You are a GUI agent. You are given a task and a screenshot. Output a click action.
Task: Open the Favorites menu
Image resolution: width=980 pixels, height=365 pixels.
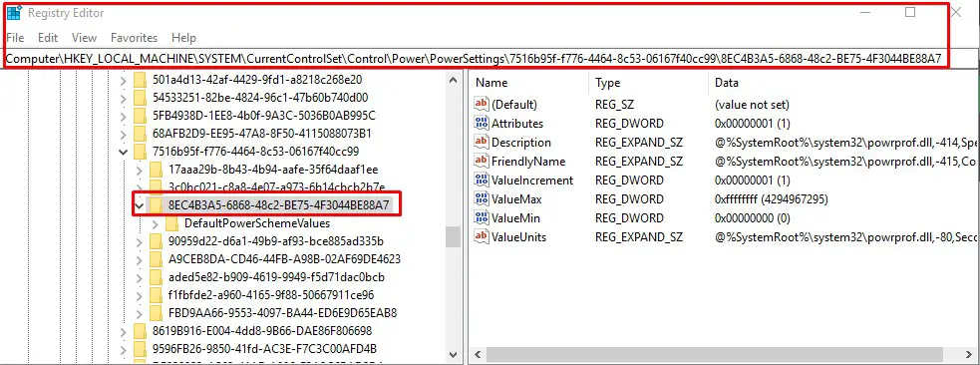coord(134,38)
